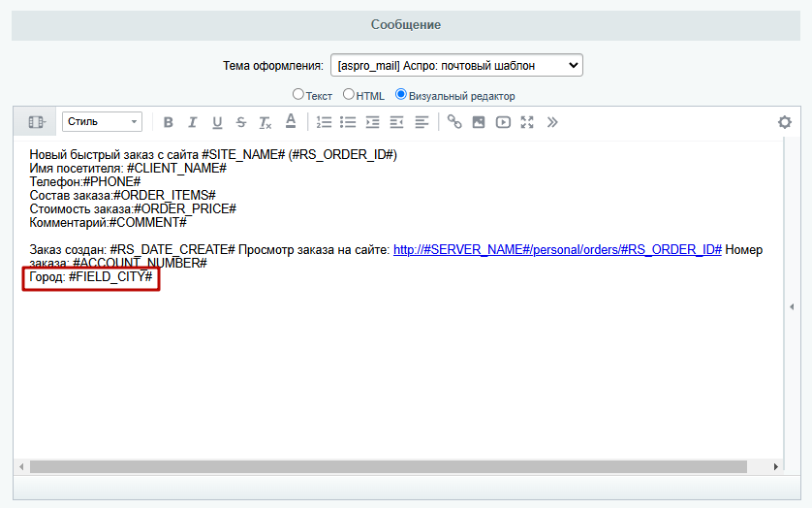Insert a hyperlink
Viewport: 812px width, 508px height.
coord(454,122)
